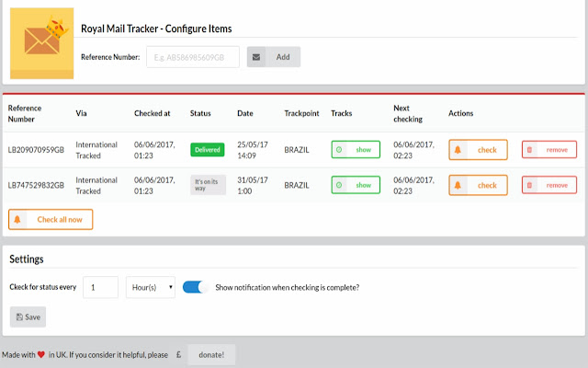This screenshot has height=368, width=588.
Task: Click trash icon for LB747529832GB
Action: coord(529,185)
